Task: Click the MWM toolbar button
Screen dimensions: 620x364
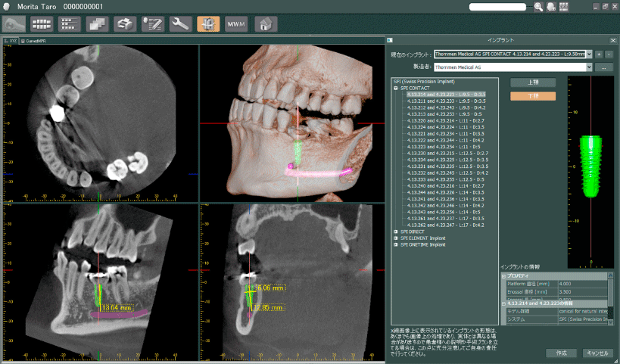Action: [x=236, y=23]
